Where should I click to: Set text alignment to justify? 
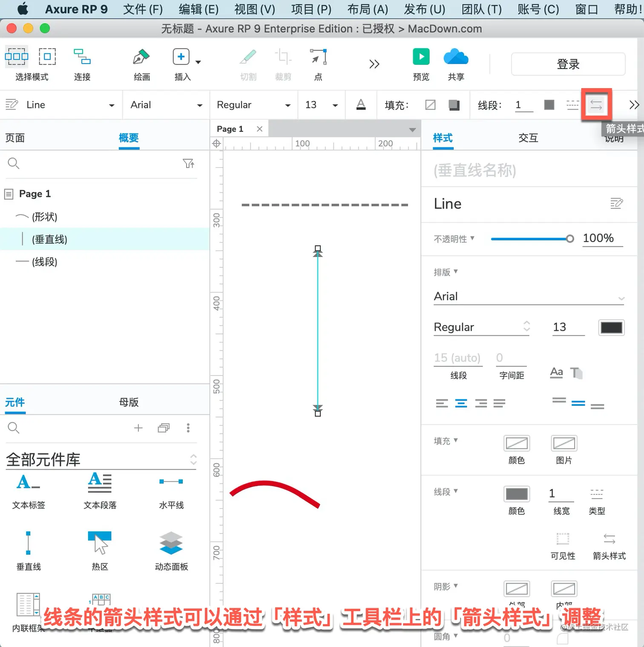pos(499,403)
